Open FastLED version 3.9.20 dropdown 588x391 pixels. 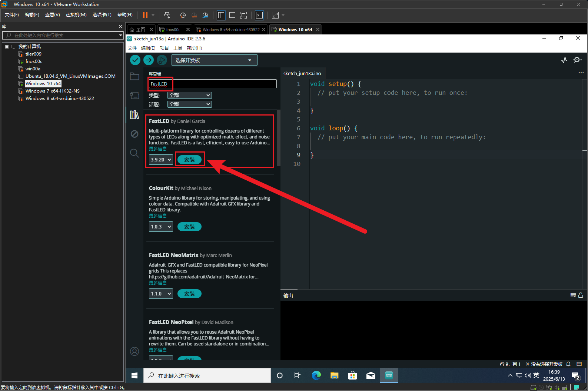[x=161, y=160]
